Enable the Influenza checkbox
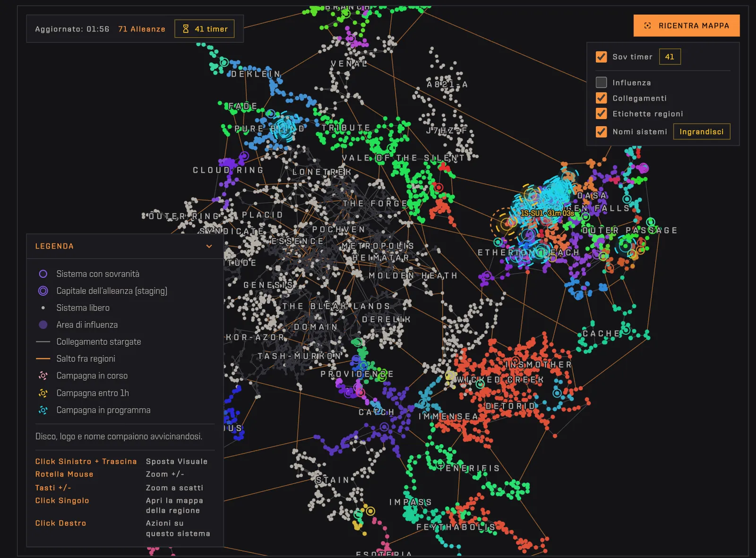The width and height of the screenshot is (756, 558). pos(601,82)
